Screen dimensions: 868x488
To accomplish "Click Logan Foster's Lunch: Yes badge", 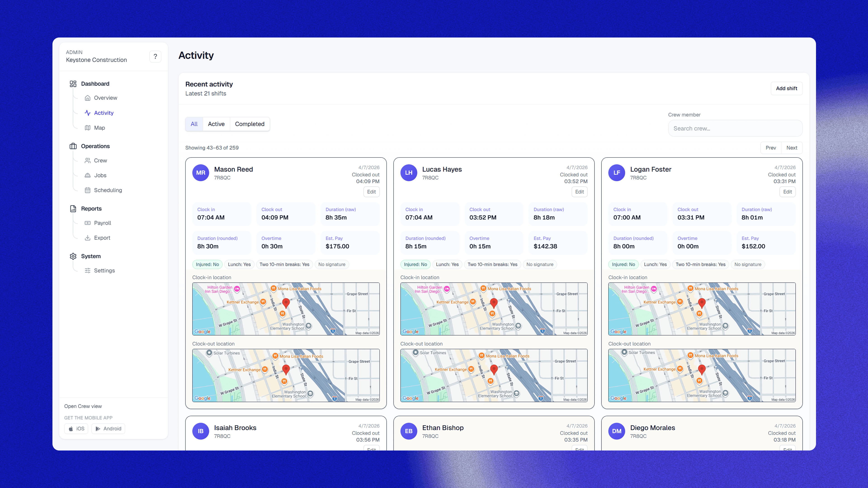I will point(655,265).
